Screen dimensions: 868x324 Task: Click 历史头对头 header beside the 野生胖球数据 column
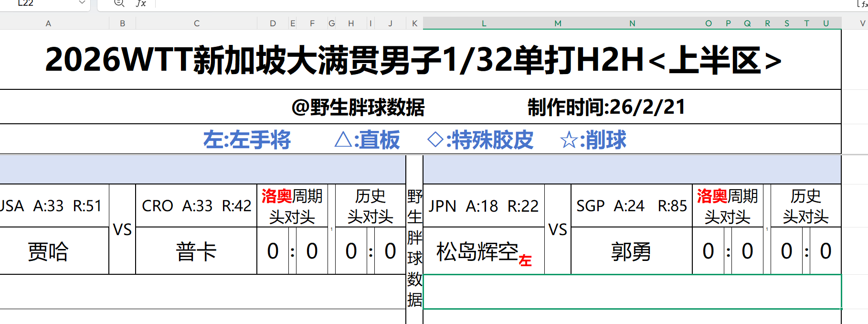(x=370, y=206)
